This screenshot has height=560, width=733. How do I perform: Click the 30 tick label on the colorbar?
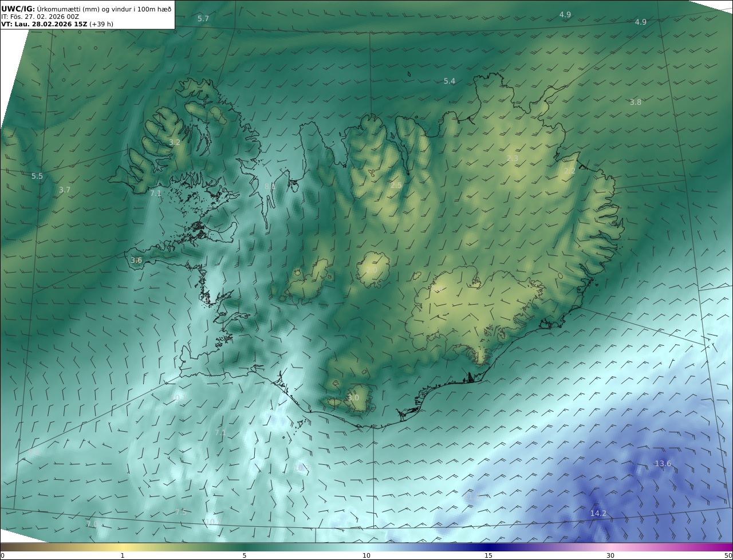pyautogui.click(x=610, y=555)
